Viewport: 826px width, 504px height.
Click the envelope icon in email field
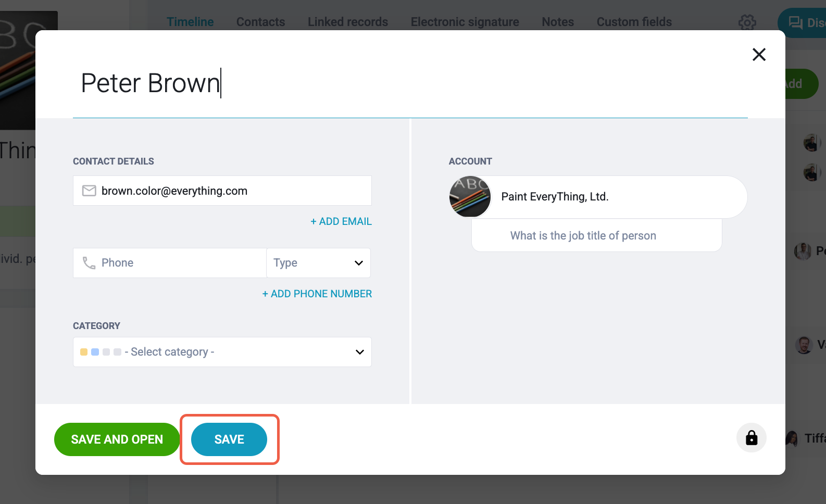[x=89, y=191]
